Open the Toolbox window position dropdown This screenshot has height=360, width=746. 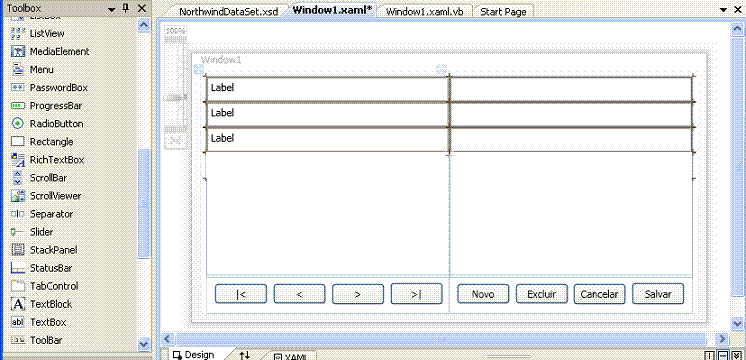(111, 9)
